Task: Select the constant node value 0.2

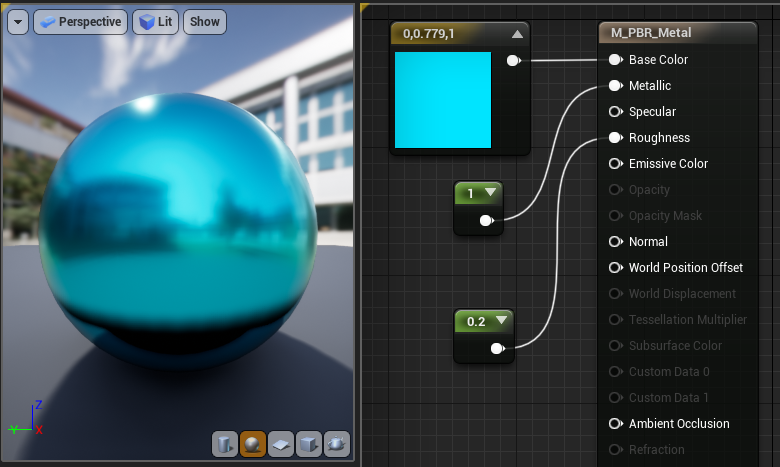Action: click(476, 322)
